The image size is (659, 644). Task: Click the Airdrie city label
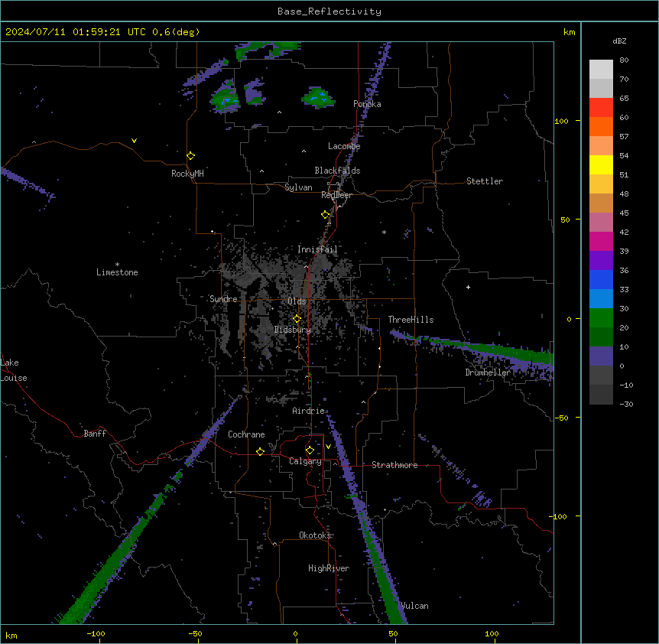[309, 411]
